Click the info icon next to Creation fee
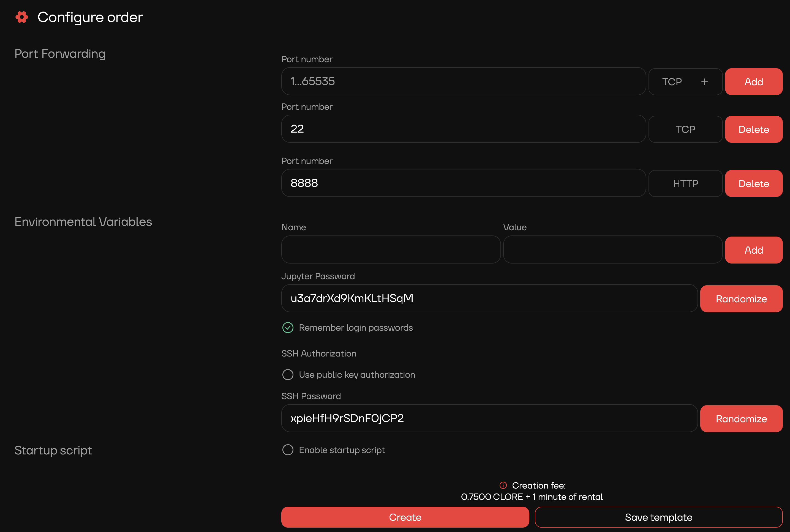This screenshot has width=790, height=532. (503, 485)
